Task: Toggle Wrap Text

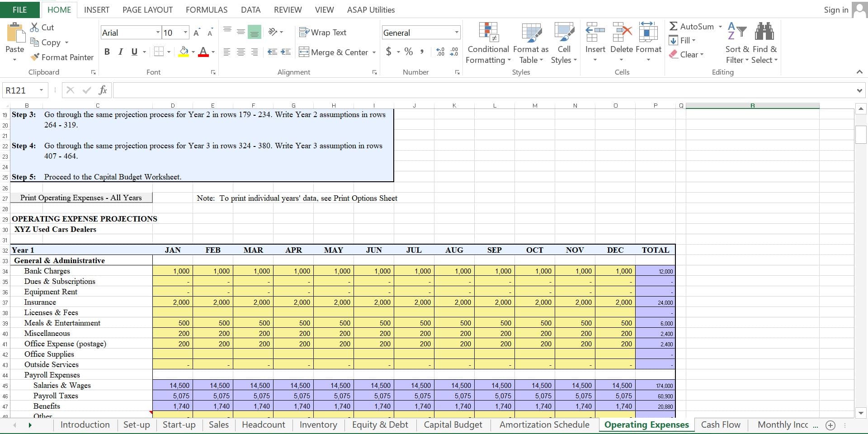Action: coord(323,32)
